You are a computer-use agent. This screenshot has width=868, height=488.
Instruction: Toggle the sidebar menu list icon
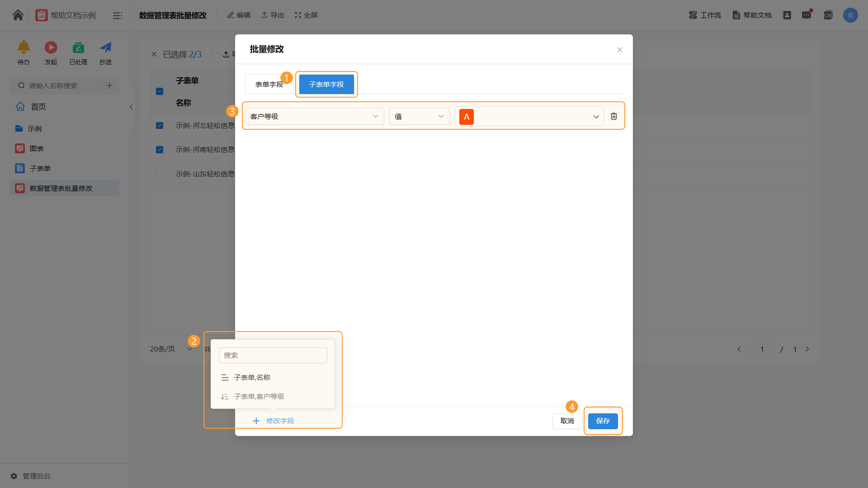(117, 16)
